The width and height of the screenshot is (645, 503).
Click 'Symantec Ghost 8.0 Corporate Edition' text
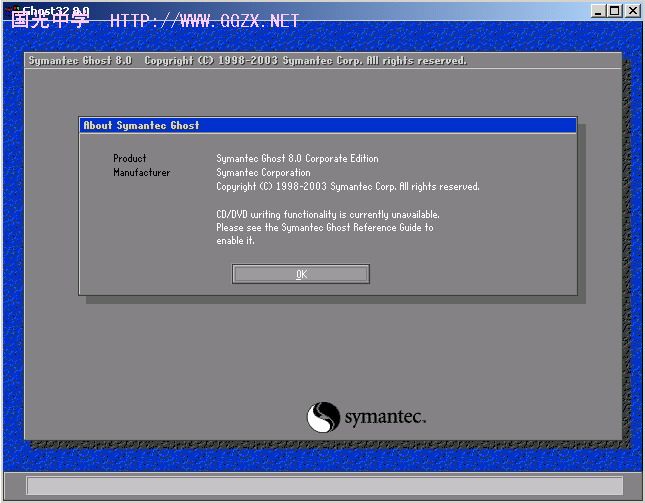297,158
